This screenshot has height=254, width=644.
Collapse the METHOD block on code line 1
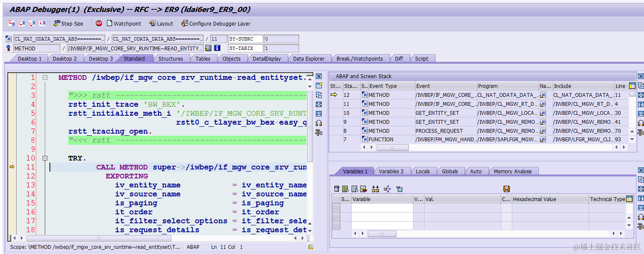click(x=45, y=78)
